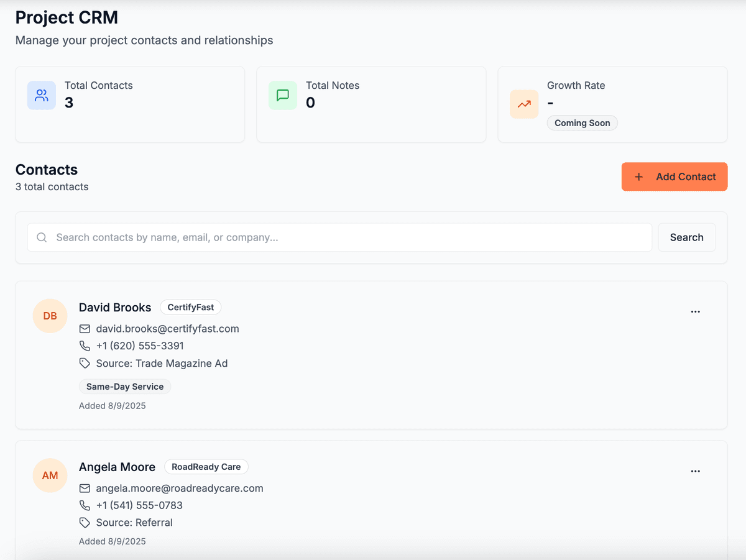This screenshot has width=746, height=560.
Task: Click the email icon beside angela.moore@roadreadycare.com
Action: click(85, 488)
